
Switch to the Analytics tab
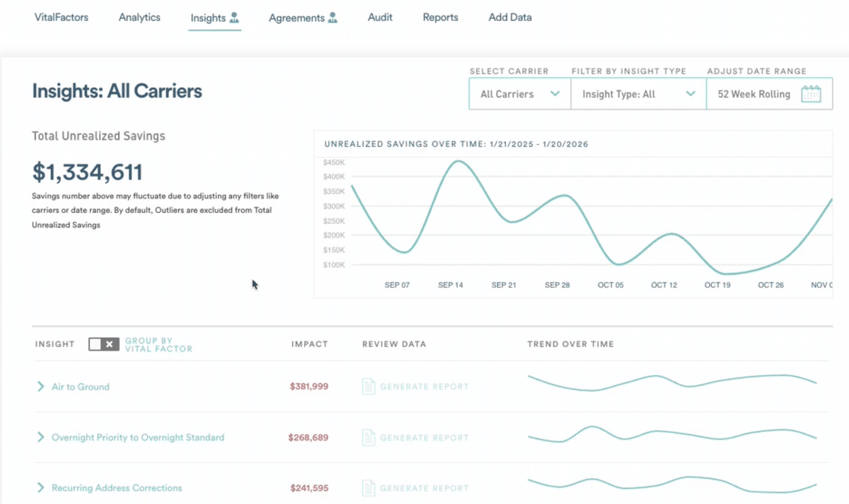[x=139, y=17]
